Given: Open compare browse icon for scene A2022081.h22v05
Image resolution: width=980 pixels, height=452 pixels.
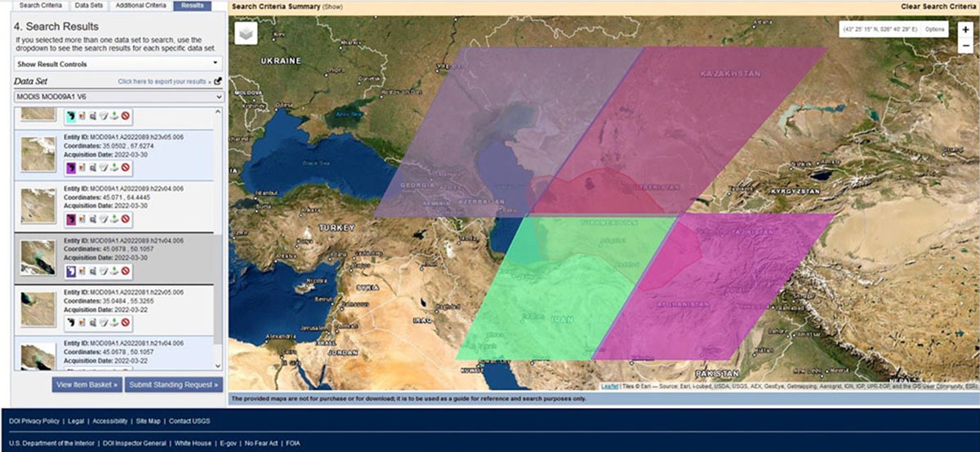Looking at the screenshot, I should click(x=92, y=321).
